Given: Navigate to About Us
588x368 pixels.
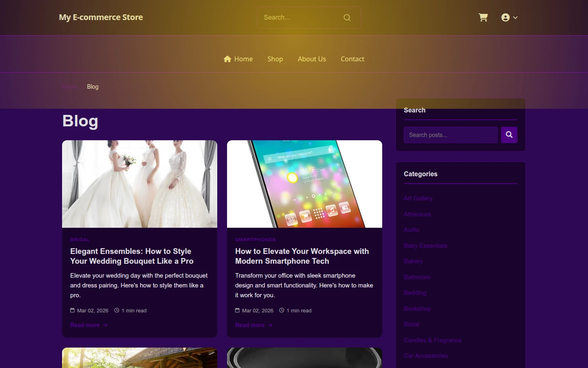Looking at the screenshot, I should pyautogui.click(x=312, y=59).
